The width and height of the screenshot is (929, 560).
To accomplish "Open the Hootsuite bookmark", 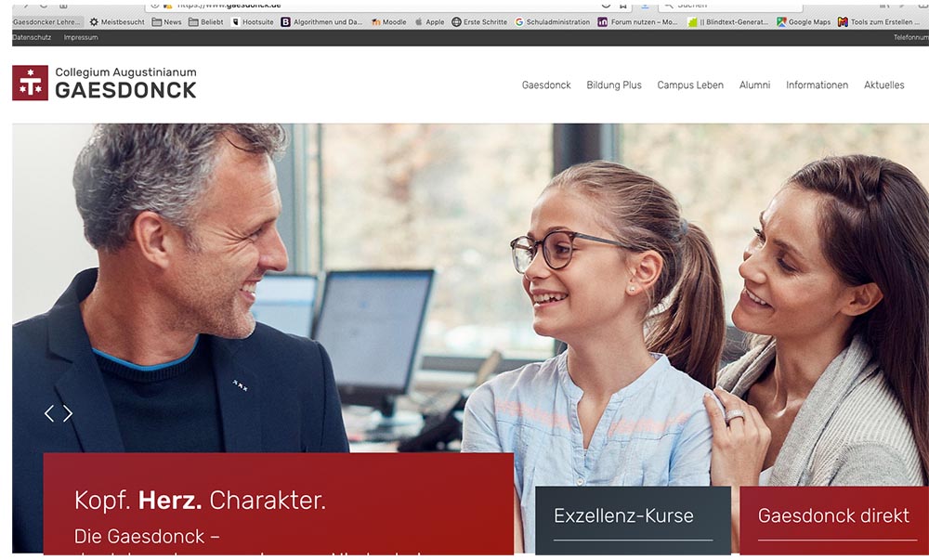I will point(253,22).
